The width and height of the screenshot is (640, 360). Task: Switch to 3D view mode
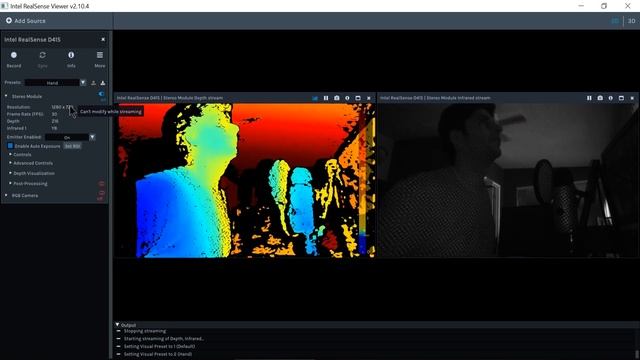point(631,21)
